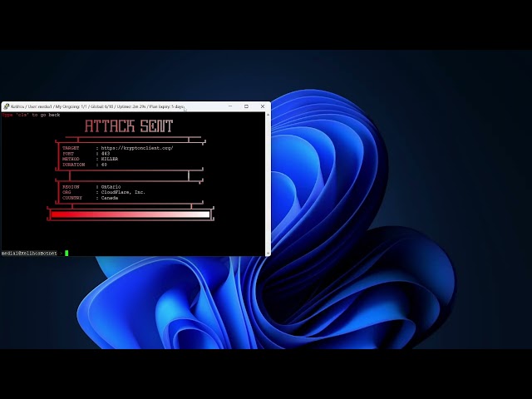
Task: Click the terminal vertical scrollbar track
Action: point(268,184)
